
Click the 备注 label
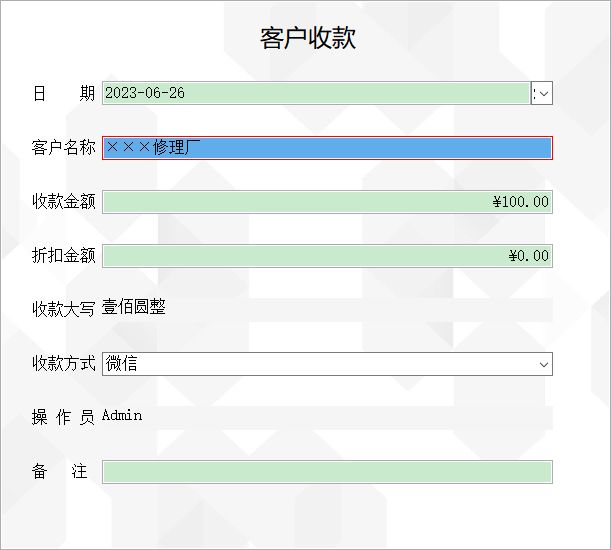pos(60,471)
